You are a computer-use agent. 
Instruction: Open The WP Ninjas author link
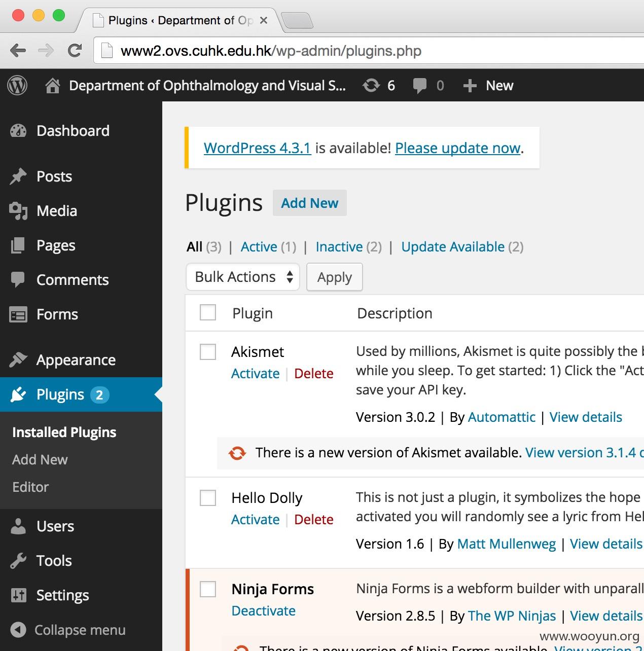pyautogui.click(x=512, y=616)
